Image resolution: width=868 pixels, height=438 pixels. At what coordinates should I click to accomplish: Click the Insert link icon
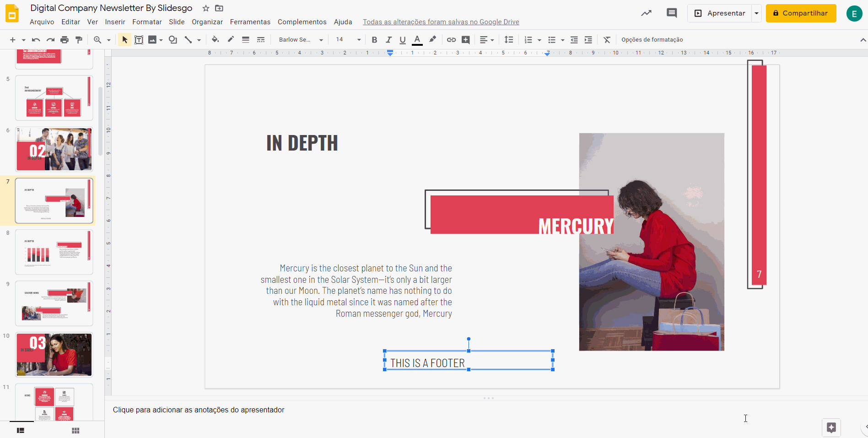tap(451, 40)
